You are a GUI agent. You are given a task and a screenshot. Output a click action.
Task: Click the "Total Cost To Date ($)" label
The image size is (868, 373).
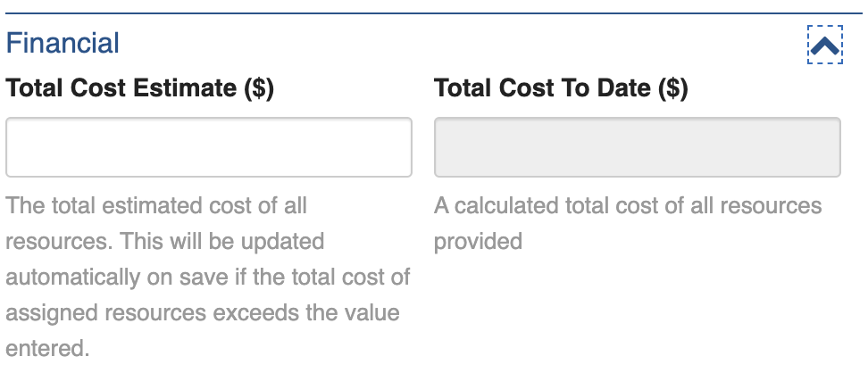561,89
